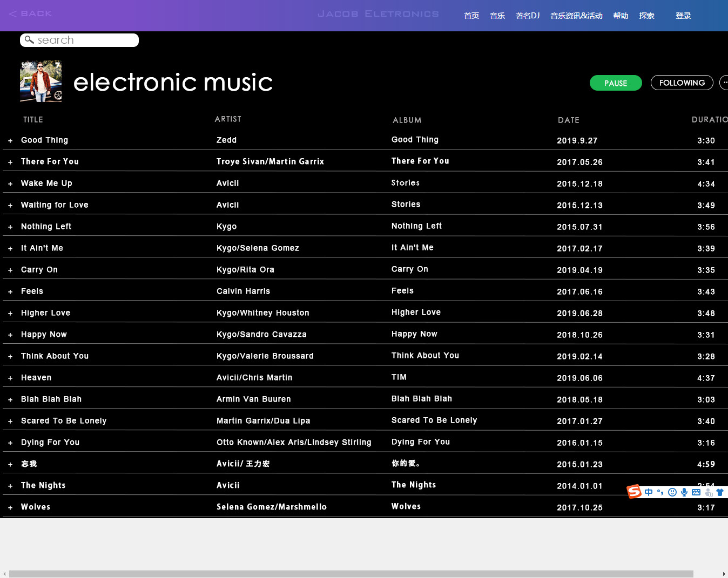Click date 2019.9.27
Image resolution: width=728 pixels, height=578 pixels.
point(577,141)
